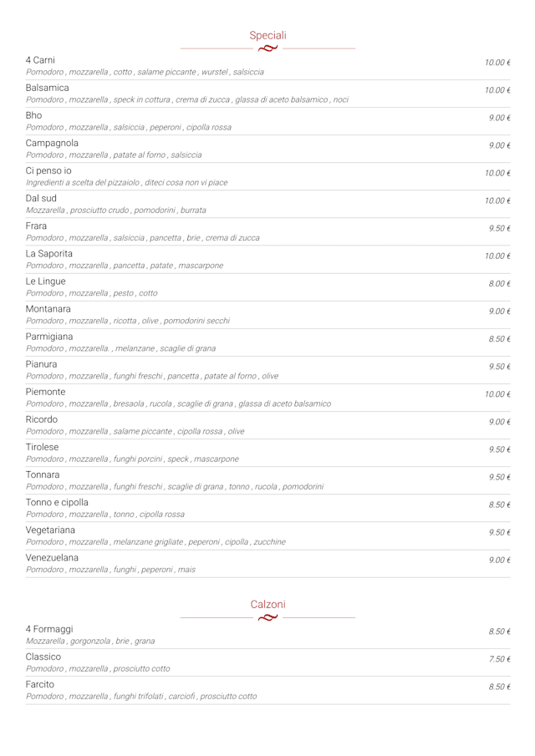The height and width of the screenshot is (756, 535).
Task: Select the Speciali section heading
Action: (x=267, y=35)
